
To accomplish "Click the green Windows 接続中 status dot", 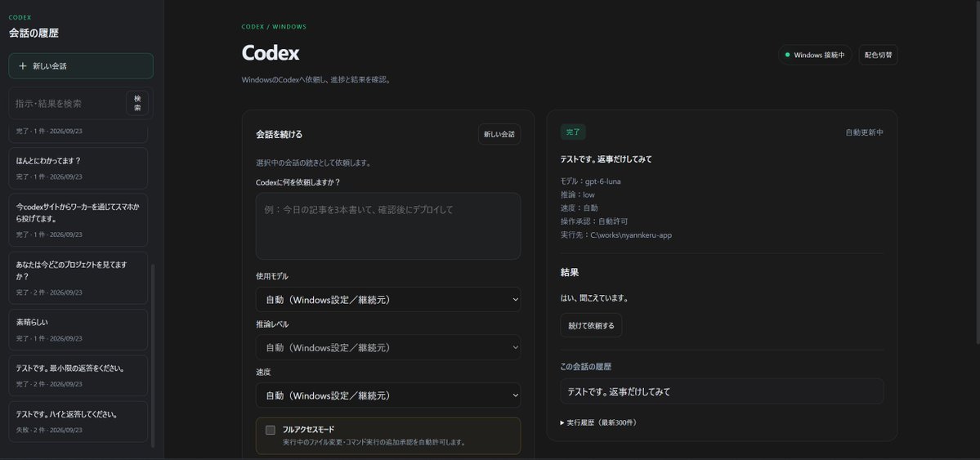I will click(787, 55).
